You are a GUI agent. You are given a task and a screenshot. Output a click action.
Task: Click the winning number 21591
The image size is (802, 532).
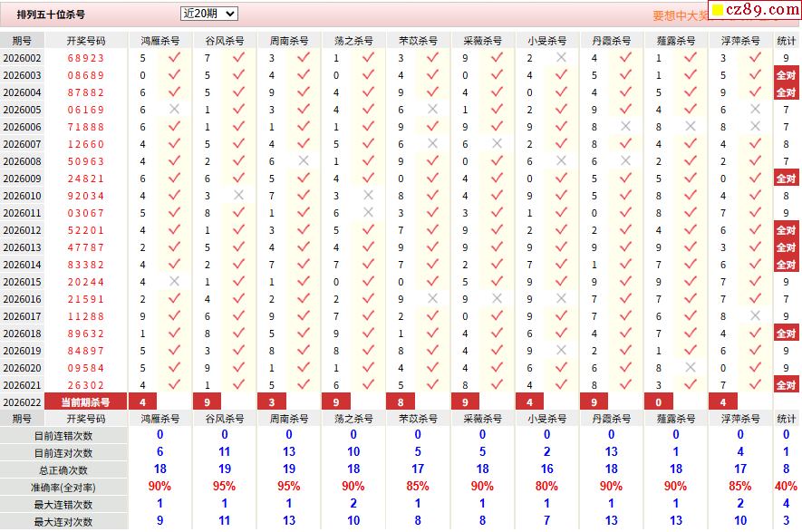click(86, 299)
